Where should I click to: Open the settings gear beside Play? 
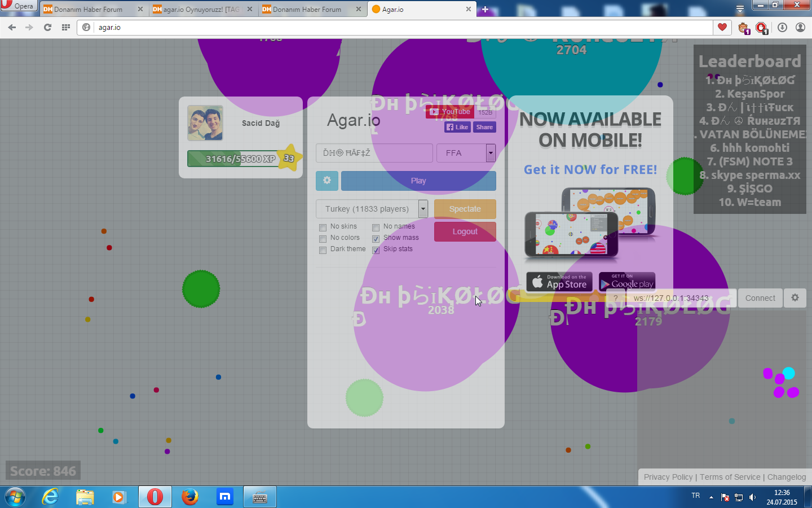[327, 181]
